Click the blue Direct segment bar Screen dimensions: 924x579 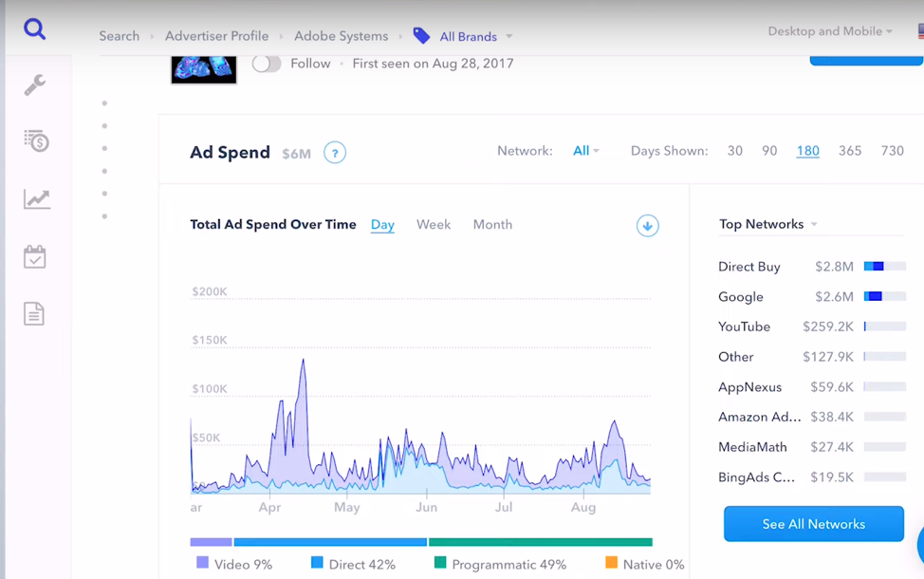click(330, 542)
